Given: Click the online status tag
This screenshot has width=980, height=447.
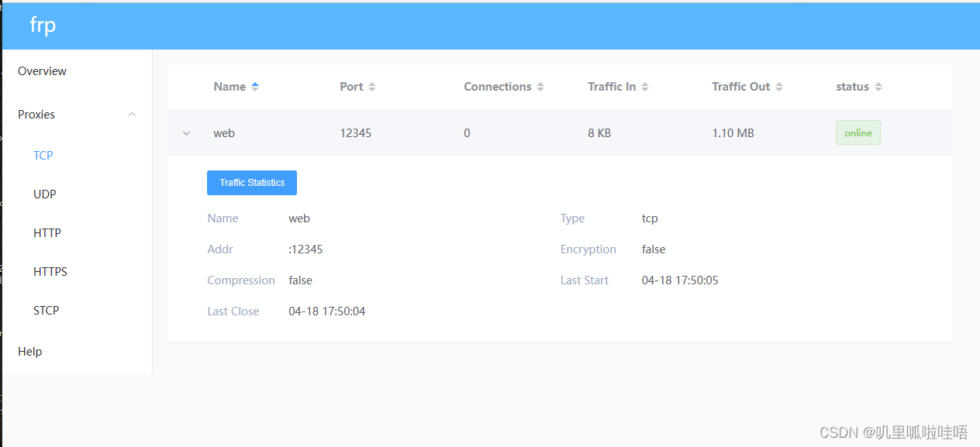Looking at the screenshot, I should [x=858, y=132].
